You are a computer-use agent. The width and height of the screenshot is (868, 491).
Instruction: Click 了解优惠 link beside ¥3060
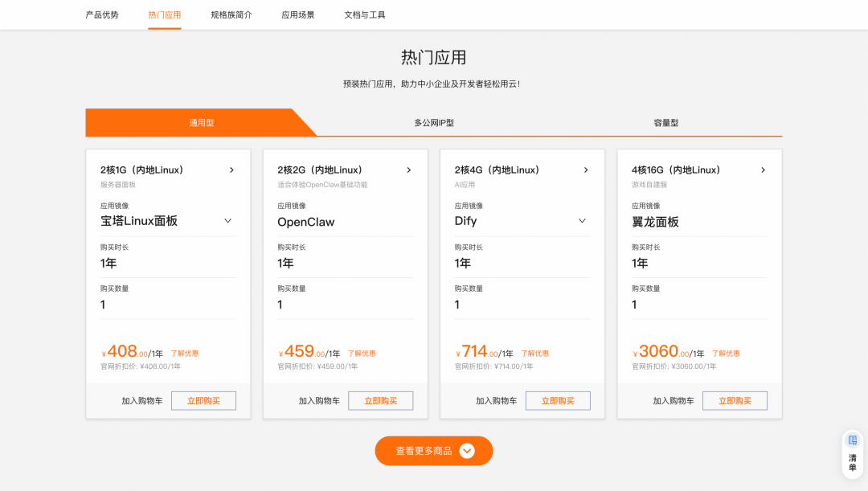pyautogui.click(x=726, y=353)
